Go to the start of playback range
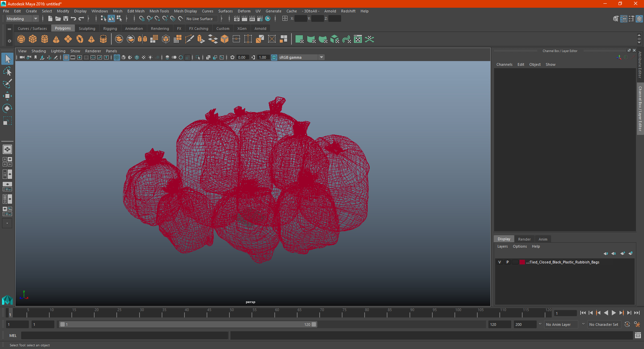 click(583, 313)
